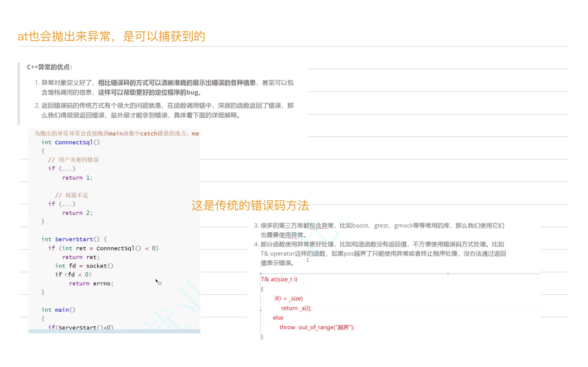The width and height of the screenshot is (588, 367).
Task: Click the comment '// 用户名密码错误' in the code image
Action: point(73,160)
